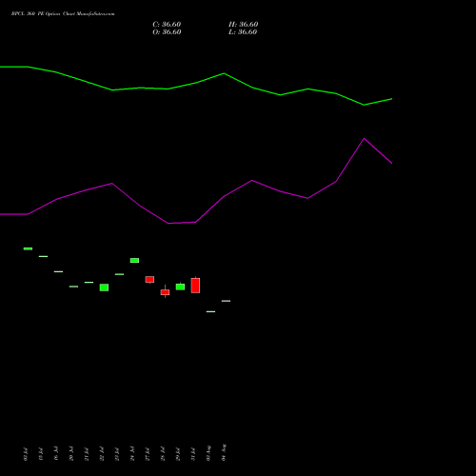Click the BPCL PE Option Chart title text

pos(63,14)
